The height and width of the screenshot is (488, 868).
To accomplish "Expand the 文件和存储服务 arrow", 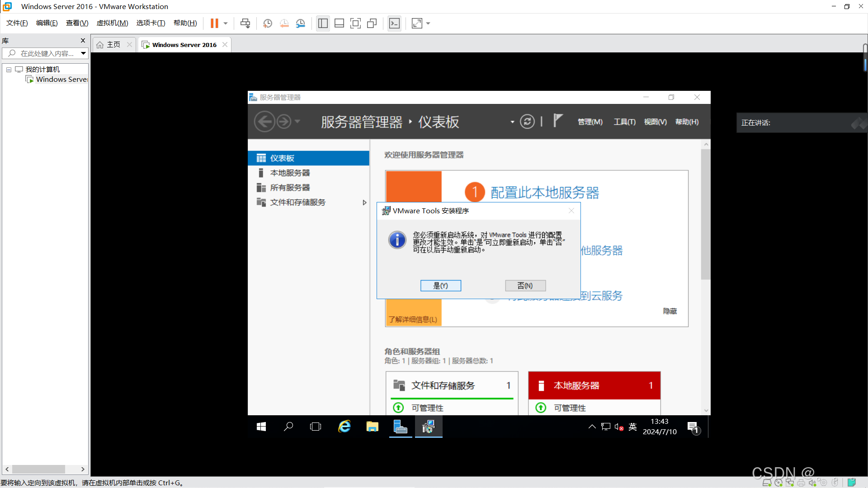I will click(x=364, y=202).
